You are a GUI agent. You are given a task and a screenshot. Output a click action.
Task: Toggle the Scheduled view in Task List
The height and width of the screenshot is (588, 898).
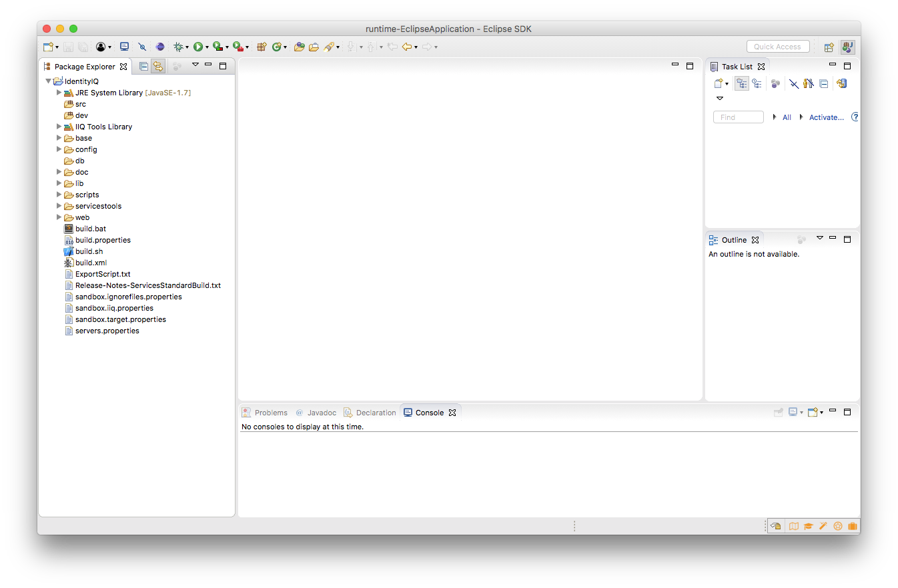757,84
